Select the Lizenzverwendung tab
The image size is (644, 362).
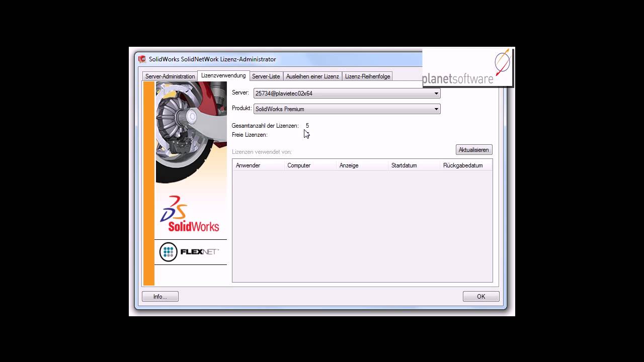coord(223,75)
